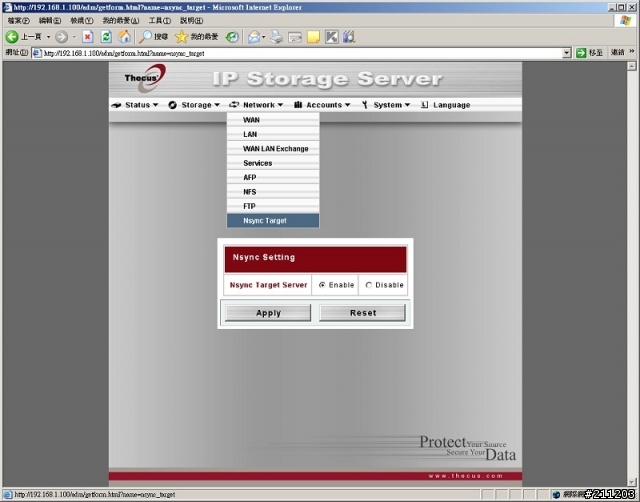Click the page icon in address bar

point(37,53)
